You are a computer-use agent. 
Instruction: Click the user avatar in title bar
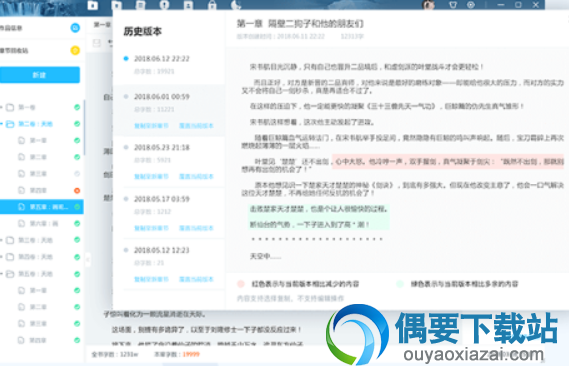(429, 4)
